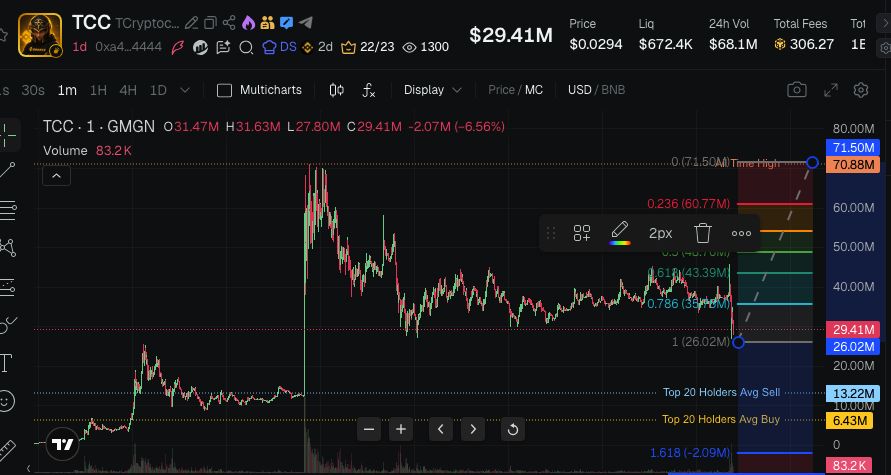891x475 pixels.
Task: Open drawing templates icon in floating toolbar
Action: point(582,233)
